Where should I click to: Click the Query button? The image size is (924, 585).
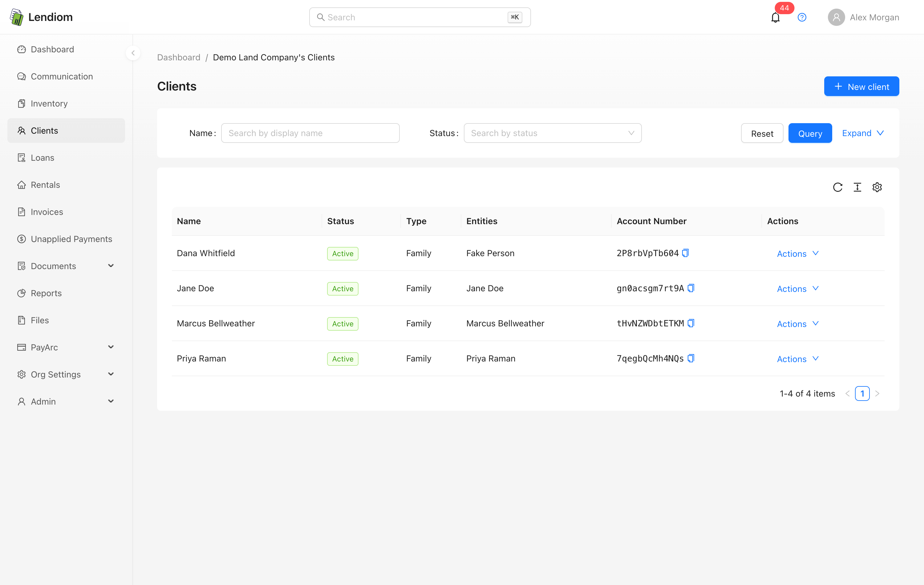coord(810,133)
